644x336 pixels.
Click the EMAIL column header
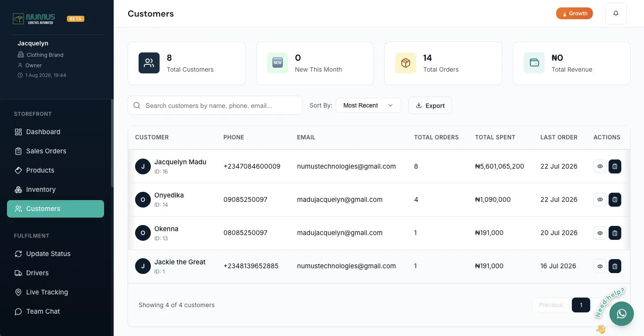tap(306, 137)
